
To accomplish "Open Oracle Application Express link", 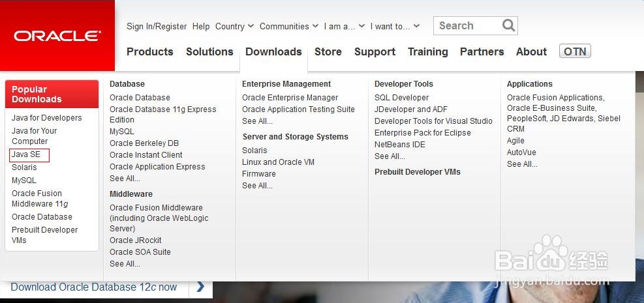I will click(x=157, y=167).
